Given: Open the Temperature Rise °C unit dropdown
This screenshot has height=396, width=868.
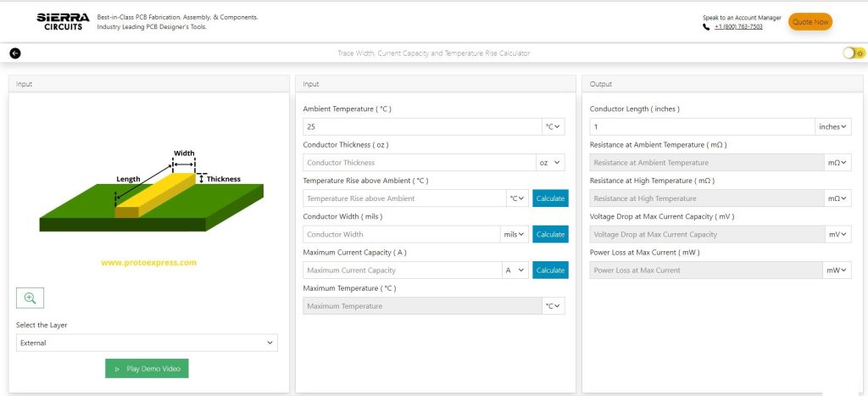Looking at the screenshot, I should coord(518,198).
